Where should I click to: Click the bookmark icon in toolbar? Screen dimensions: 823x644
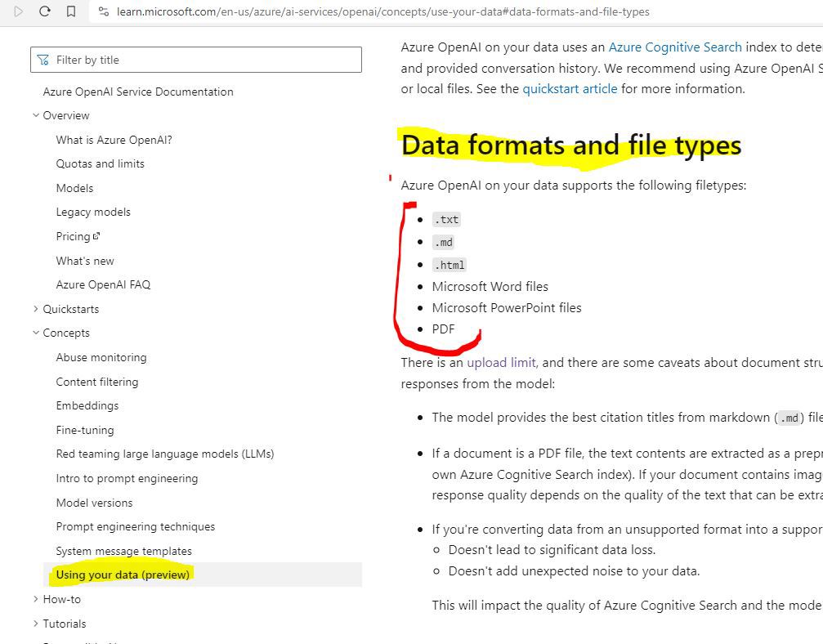71,11
